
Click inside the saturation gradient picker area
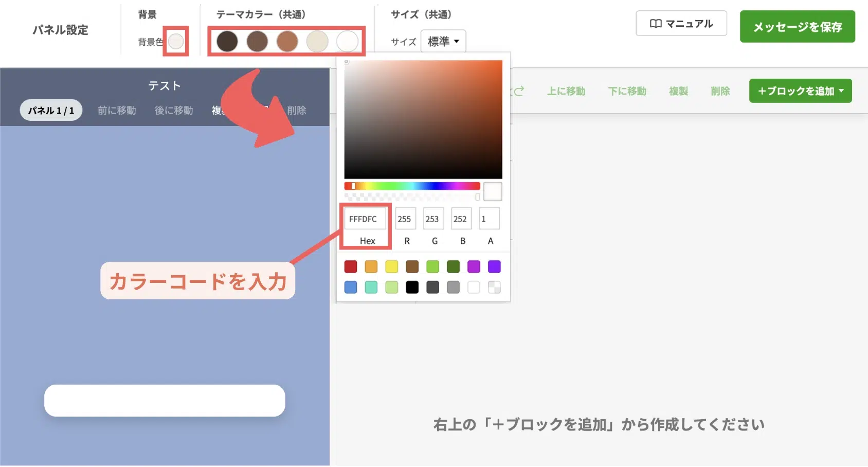click(423, 119)
